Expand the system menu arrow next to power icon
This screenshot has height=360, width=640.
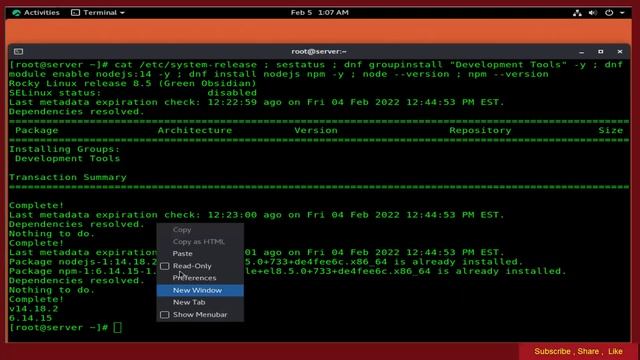(x=622, y=13)
